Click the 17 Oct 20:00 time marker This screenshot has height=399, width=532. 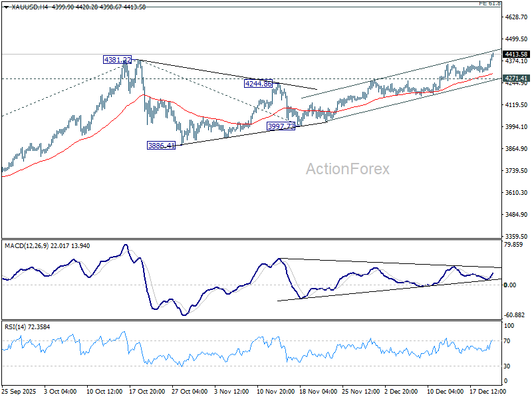[147, 391]
